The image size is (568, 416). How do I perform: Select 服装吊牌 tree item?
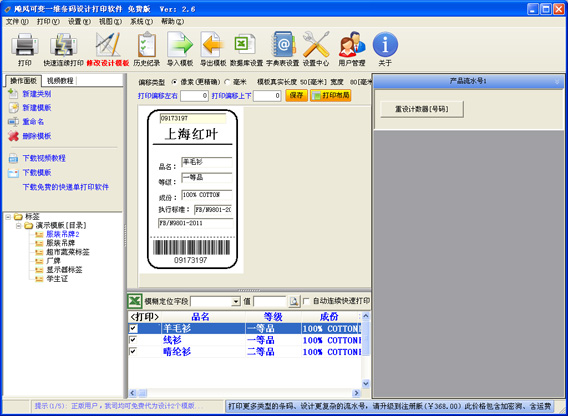[60, 243]
